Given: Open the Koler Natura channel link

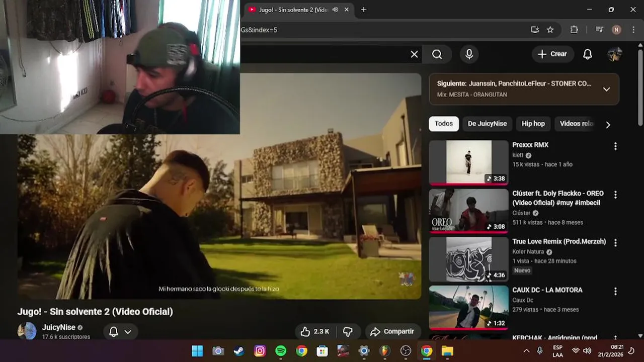Looking at the screenshot, I should tap(528, 252).
